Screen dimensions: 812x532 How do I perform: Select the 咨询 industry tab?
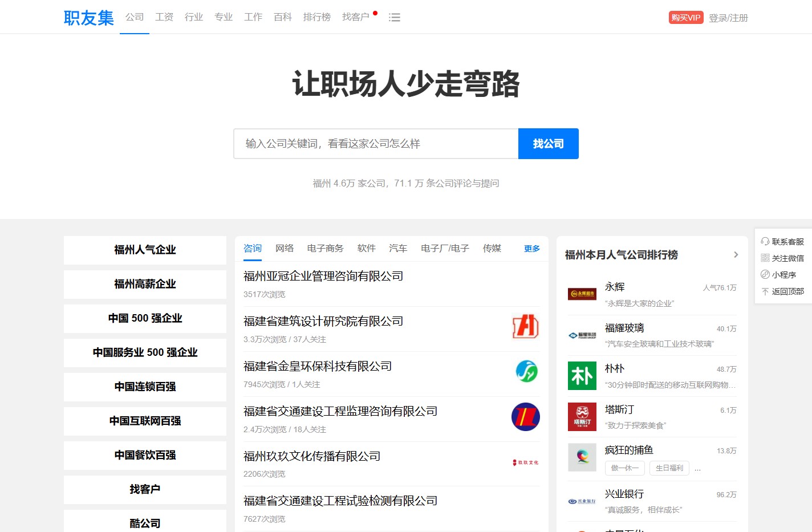[x=253, y=249]
